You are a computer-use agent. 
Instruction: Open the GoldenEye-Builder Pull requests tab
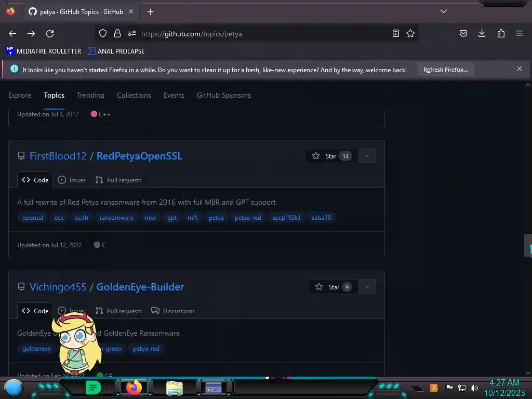(119, 311)
